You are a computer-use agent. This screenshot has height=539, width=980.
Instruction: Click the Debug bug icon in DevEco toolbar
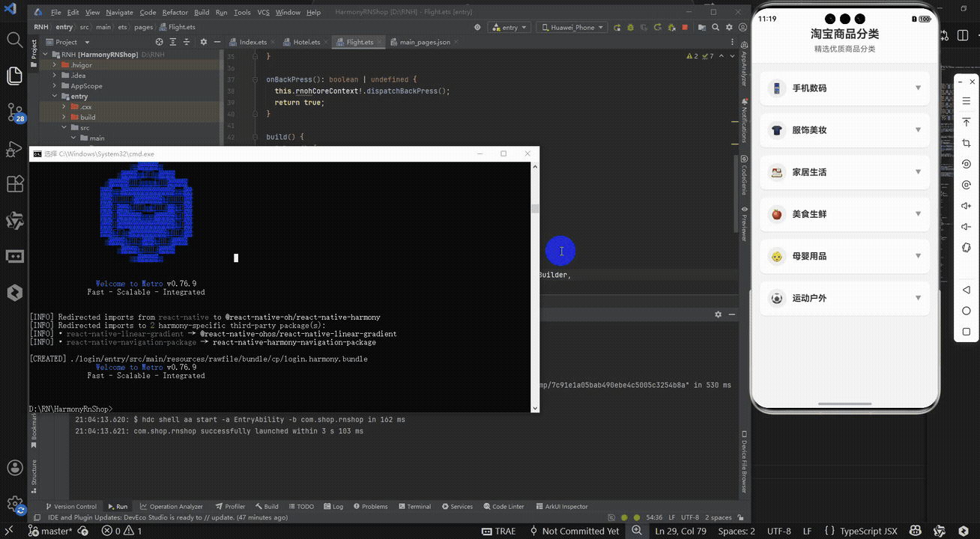click(630, 27)
